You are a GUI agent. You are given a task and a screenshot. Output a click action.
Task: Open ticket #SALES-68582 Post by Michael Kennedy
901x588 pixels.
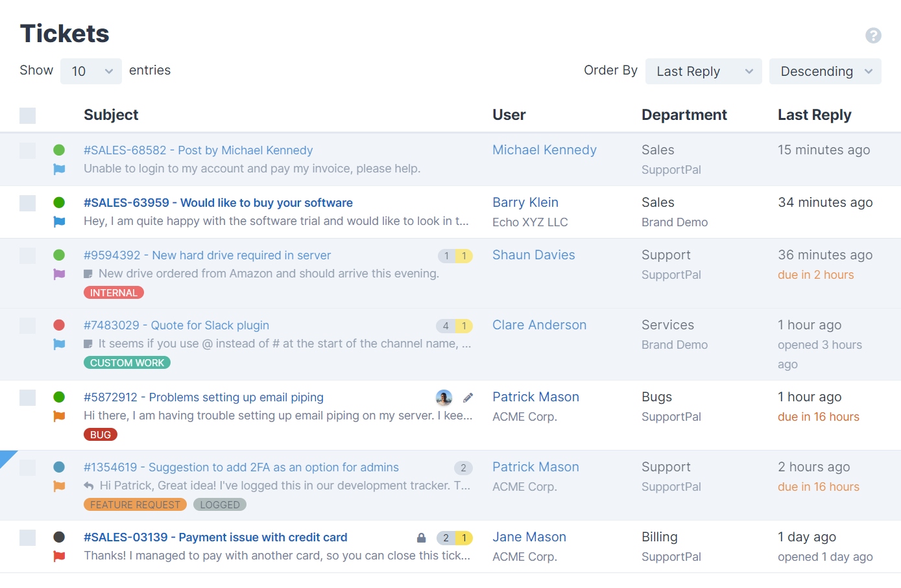[x=198, y=150]
